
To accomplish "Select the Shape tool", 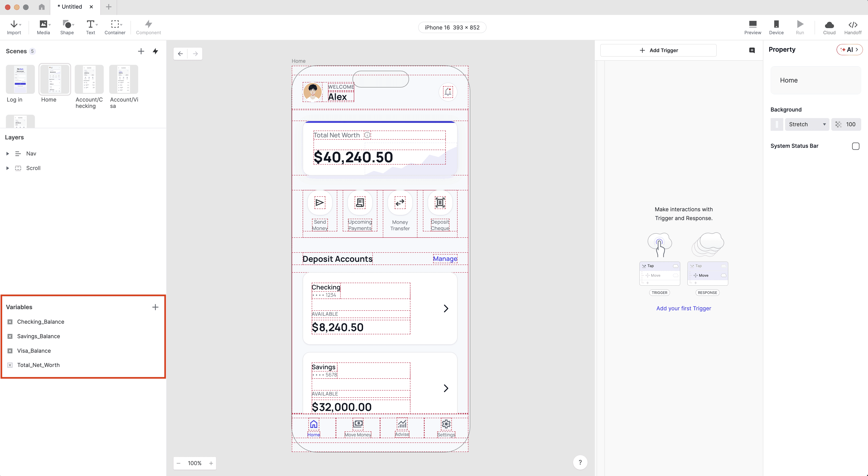I will click(67, 27).
